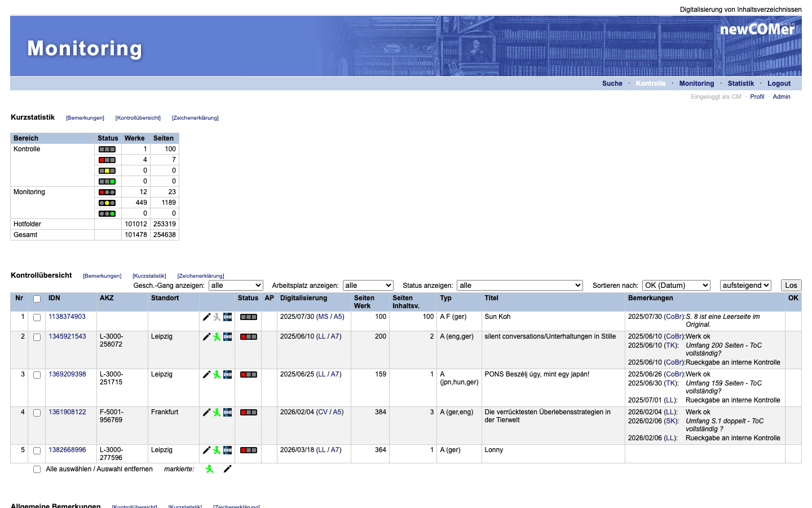Click the pencil edit icon for Sun Koh

206,317
